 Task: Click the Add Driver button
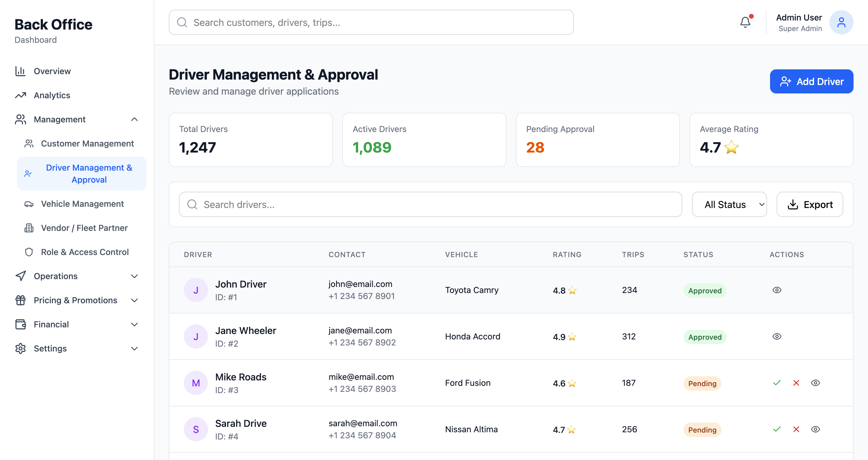[811, 82]
